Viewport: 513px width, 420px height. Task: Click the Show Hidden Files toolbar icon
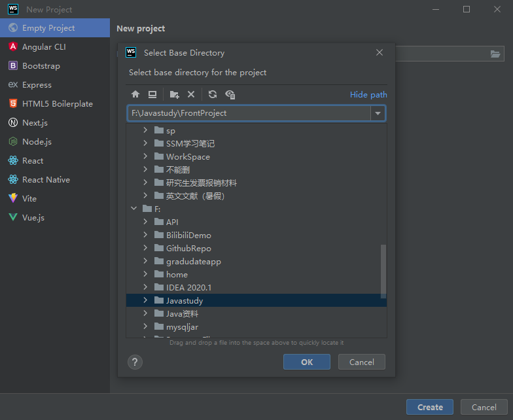coord(230,94)
